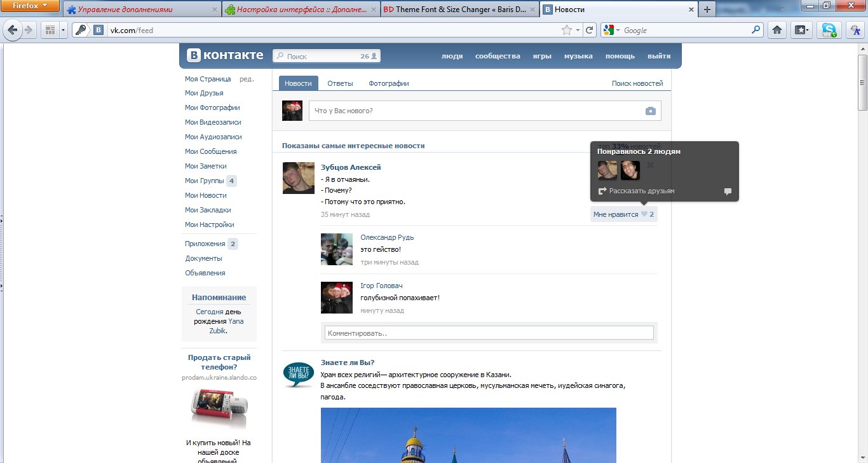Click the page vertical scrollbar thumb
The width and height of the screenshot is (868, 463).
pos(862,93)
